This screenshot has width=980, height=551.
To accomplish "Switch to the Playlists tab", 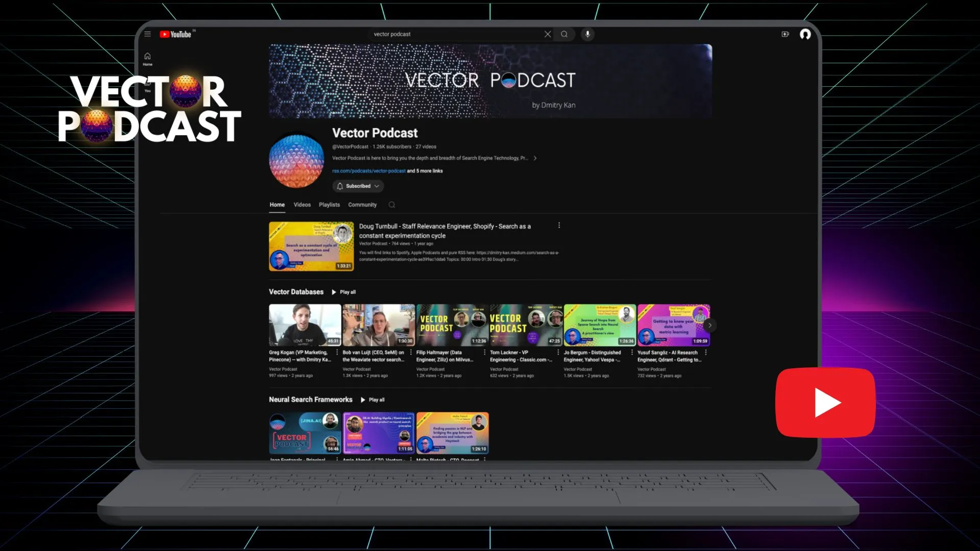I will (x=329, y=205).
